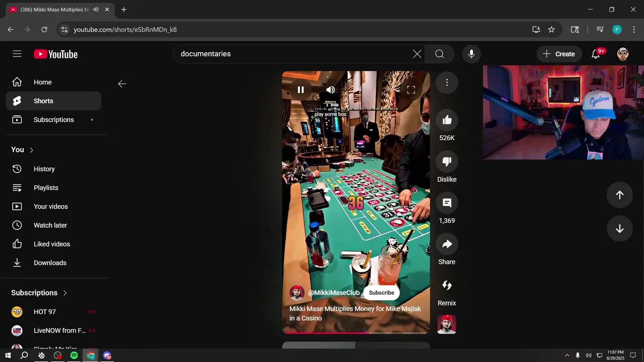This screenshot has width=644, height=362.
Task: Dislike the Short
Action: click(447, 161)
